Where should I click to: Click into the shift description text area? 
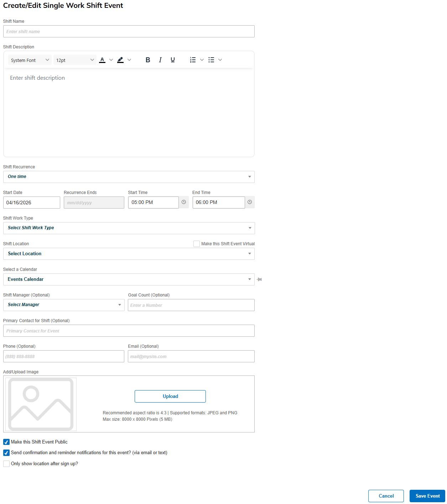pos(129,112)
